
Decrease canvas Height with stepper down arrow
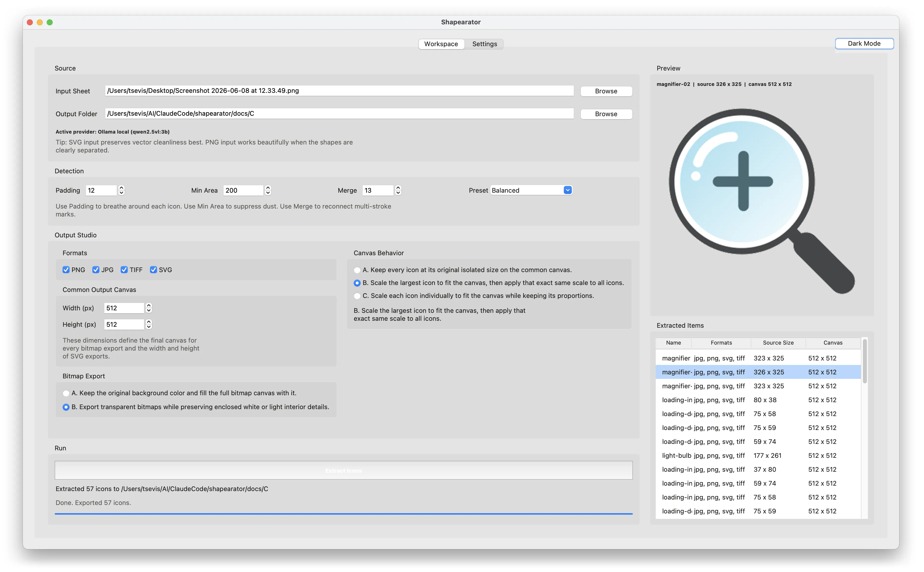pyautogui.click(x=149, y=327)
